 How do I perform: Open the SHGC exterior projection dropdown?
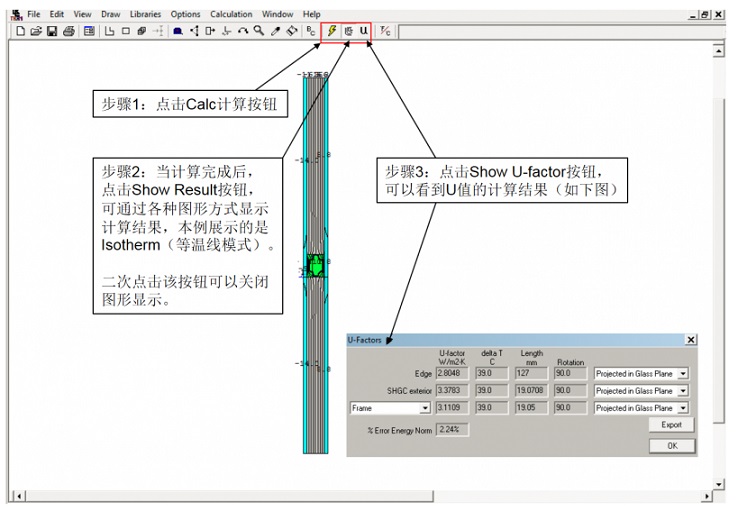coord(682,391)
